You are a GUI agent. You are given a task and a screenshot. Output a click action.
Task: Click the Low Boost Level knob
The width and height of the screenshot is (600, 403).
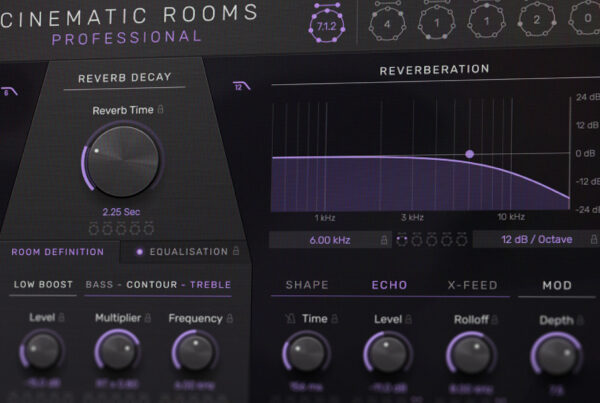42,351
